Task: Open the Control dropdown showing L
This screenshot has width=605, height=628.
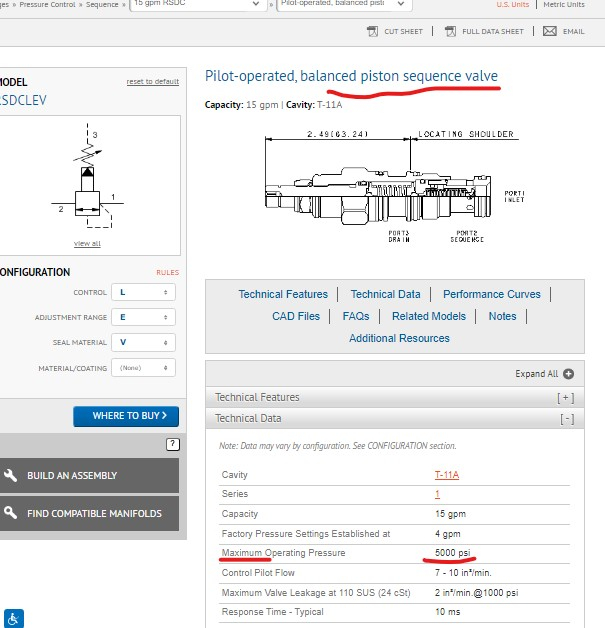Action: tap(144, 292)
